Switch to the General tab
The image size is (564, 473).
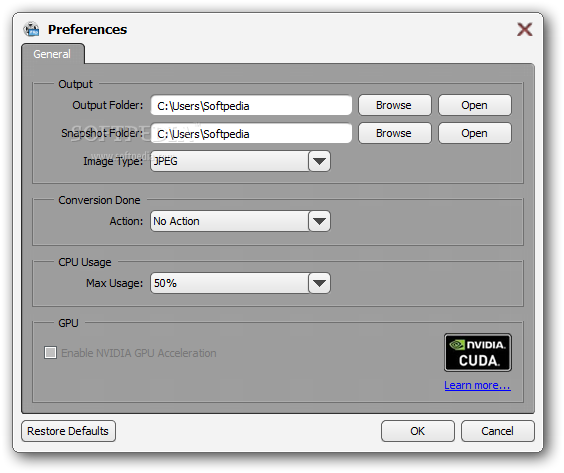coord(53,54)
